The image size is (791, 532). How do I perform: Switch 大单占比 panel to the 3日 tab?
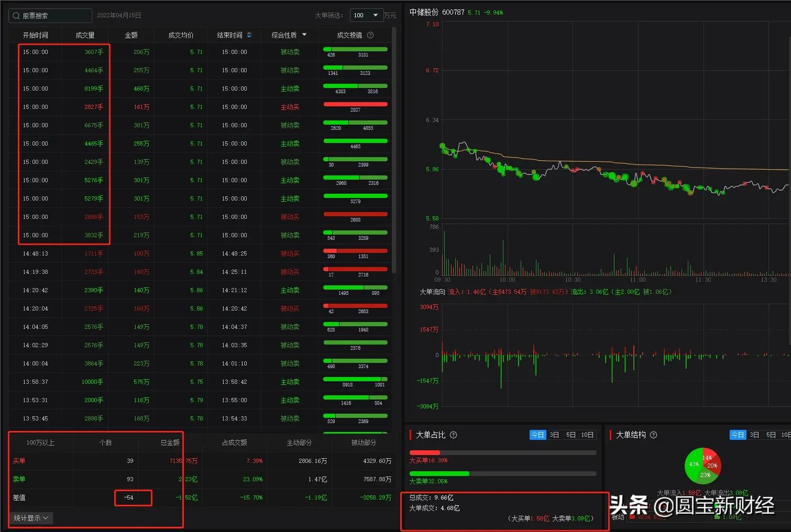click(554, 435)
